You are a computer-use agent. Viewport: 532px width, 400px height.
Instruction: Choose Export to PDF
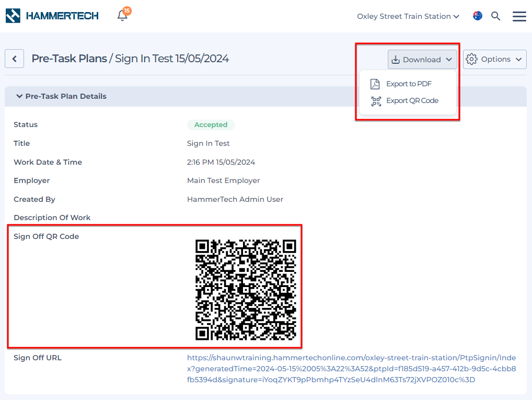coord(408,84)
